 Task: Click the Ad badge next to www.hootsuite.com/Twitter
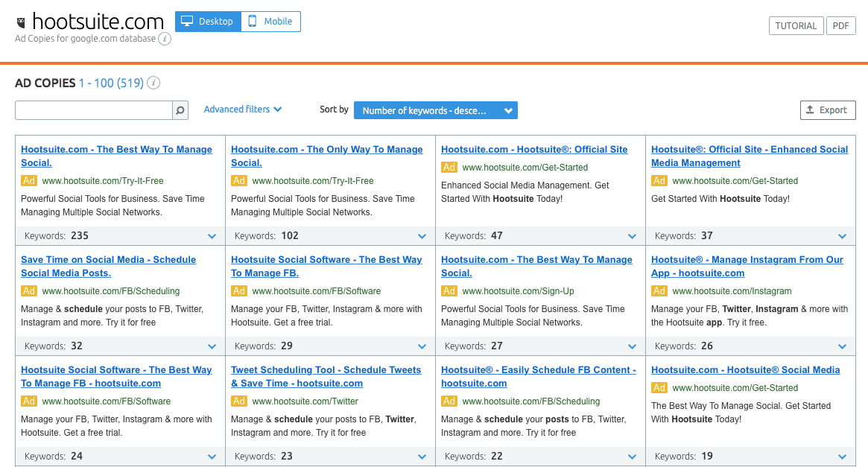(x=238, y=401)
